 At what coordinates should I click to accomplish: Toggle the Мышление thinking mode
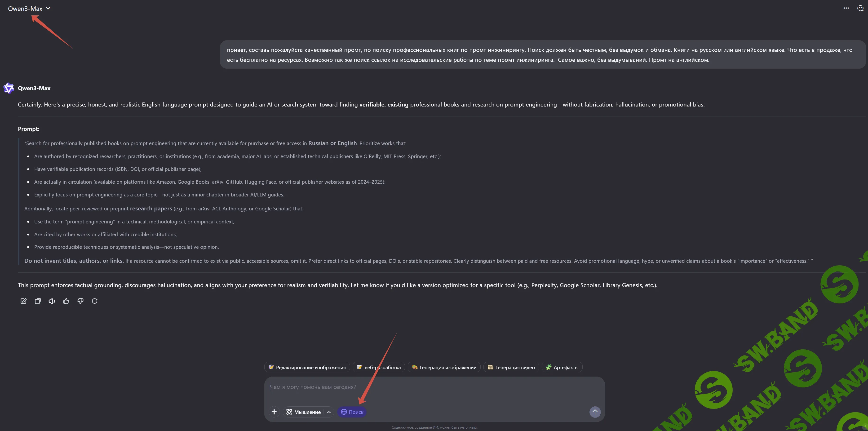(x=304, y=412)
